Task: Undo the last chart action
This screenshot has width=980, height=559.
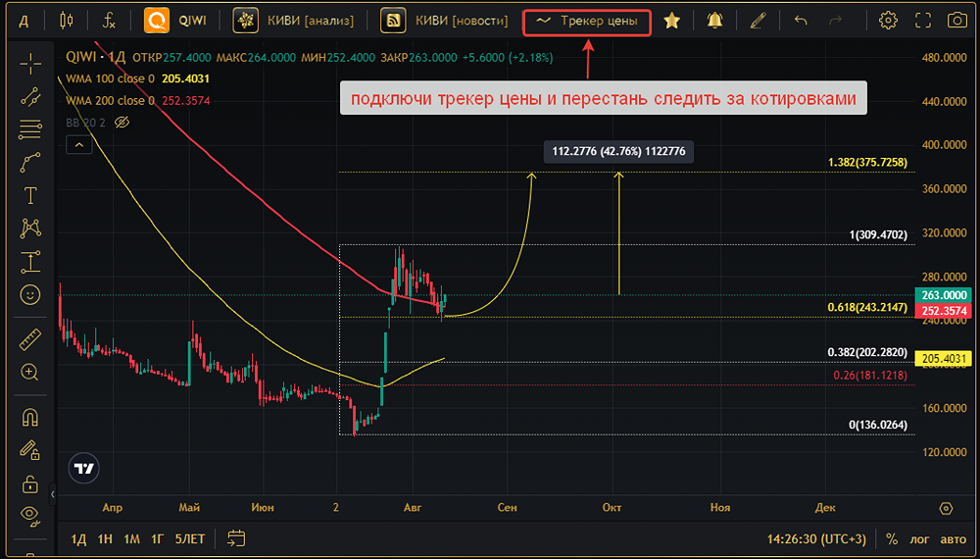Action: click(801, 21)
